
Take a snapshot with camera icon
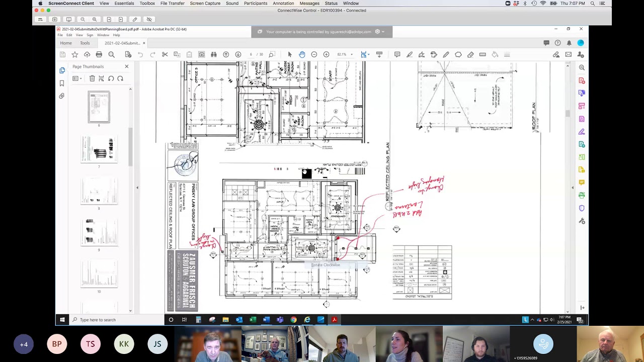point(202,54)
